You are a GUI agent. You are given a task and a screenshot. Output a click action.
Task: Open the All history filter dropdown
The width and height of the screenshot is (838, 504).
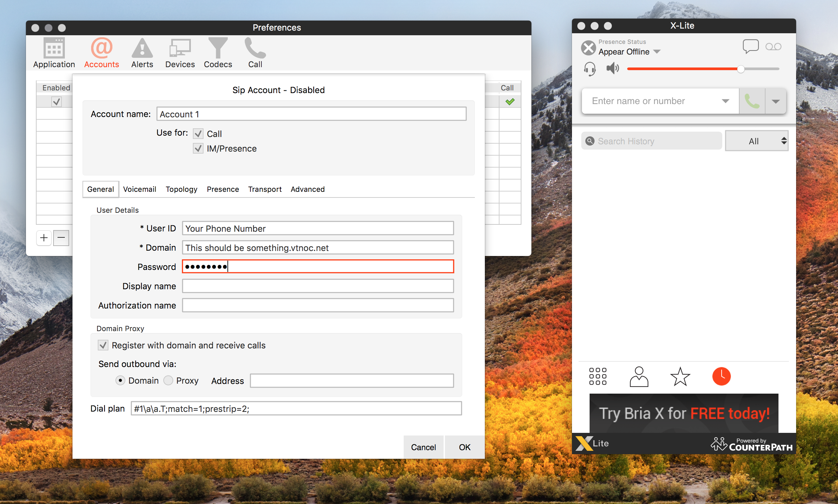(757, 141)
